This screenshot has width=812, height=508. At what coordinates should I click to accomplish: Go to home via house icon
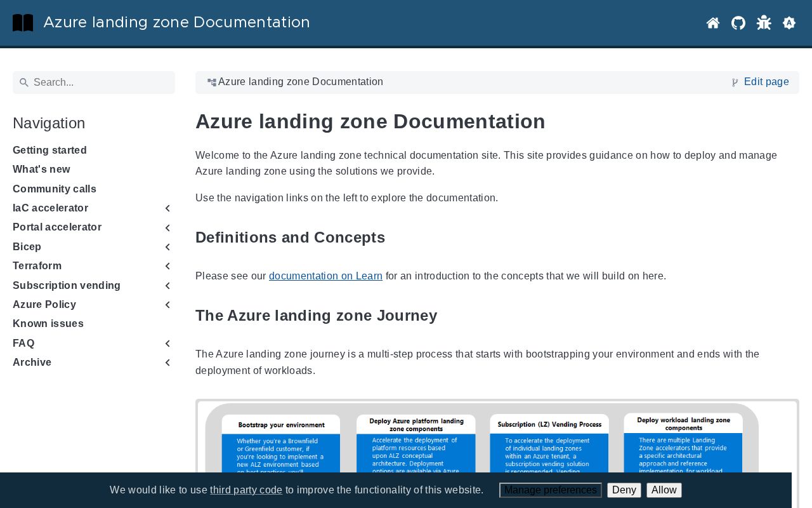713,23
